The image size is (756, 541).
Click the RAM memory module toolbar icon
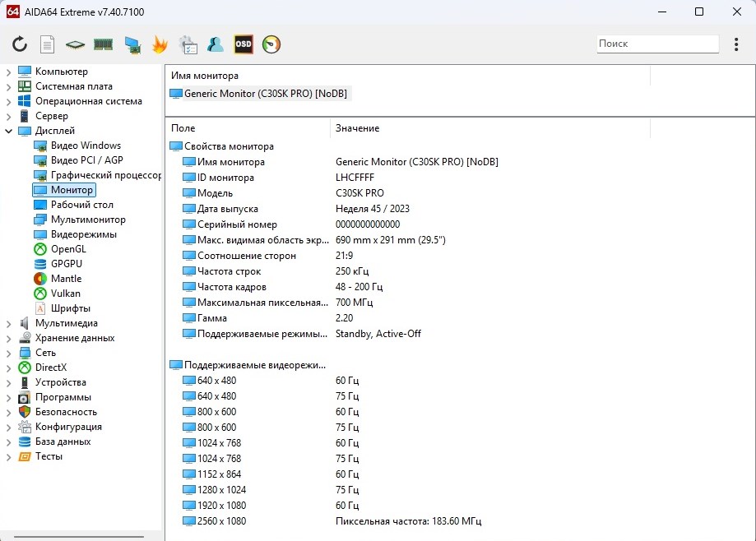click(x=103, y=44)
